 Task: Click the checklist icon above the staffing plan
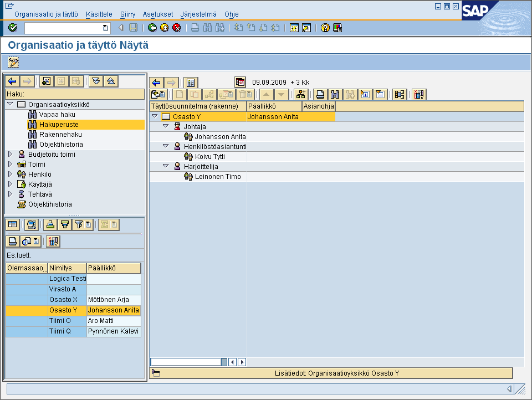191,83
